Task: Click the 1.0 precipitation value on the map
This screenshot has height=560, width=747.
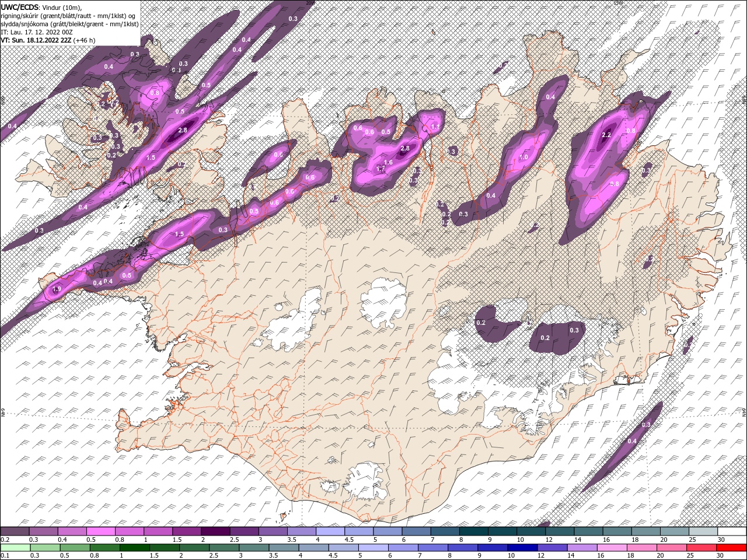Action: pyautogui.click(x=523, y=157)
